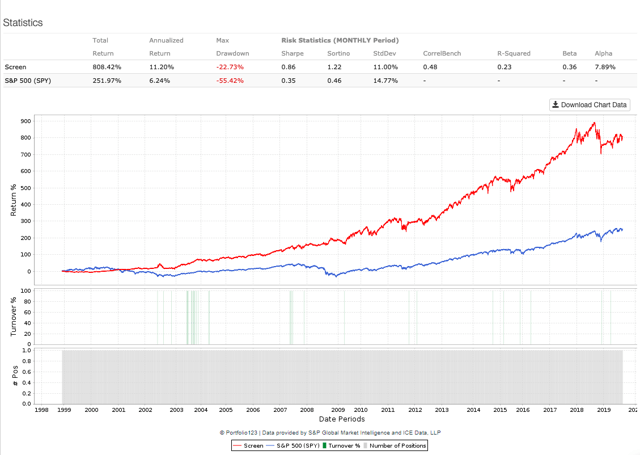Select the SPY max drawdown -55.42%
640x455 pixels.
[230, 80]
